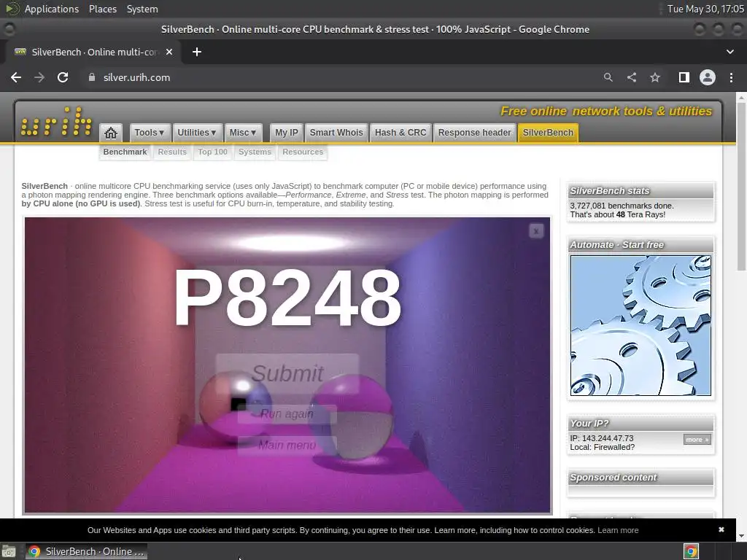The height and width of the screenshot is (560, 747).
Task: Click the SilverBench stats header
Action: 640,190
